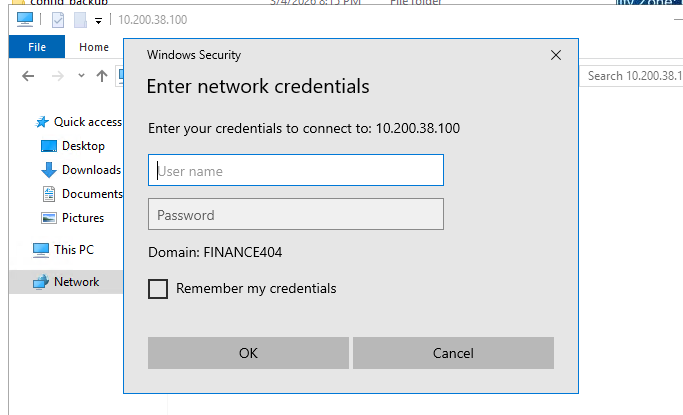This screenshot has width=683, height=415.
Task: Select the Network icon in sidebar
Action: point(41,282)
